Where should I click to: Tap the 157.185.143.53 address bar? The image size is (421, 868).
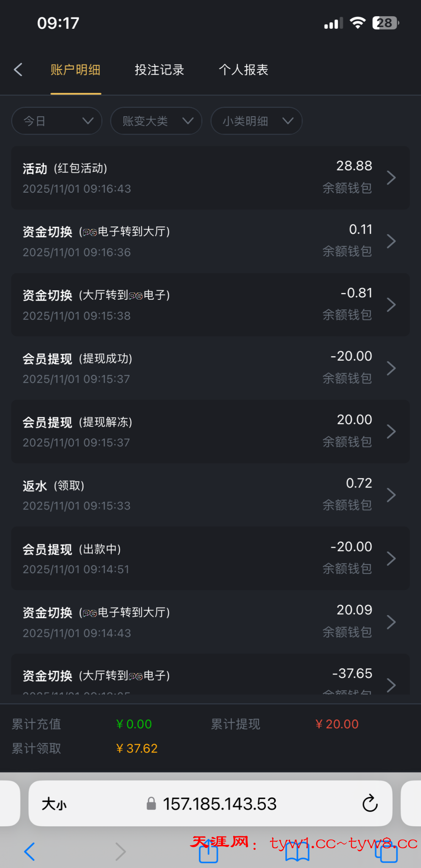point(220,804)
